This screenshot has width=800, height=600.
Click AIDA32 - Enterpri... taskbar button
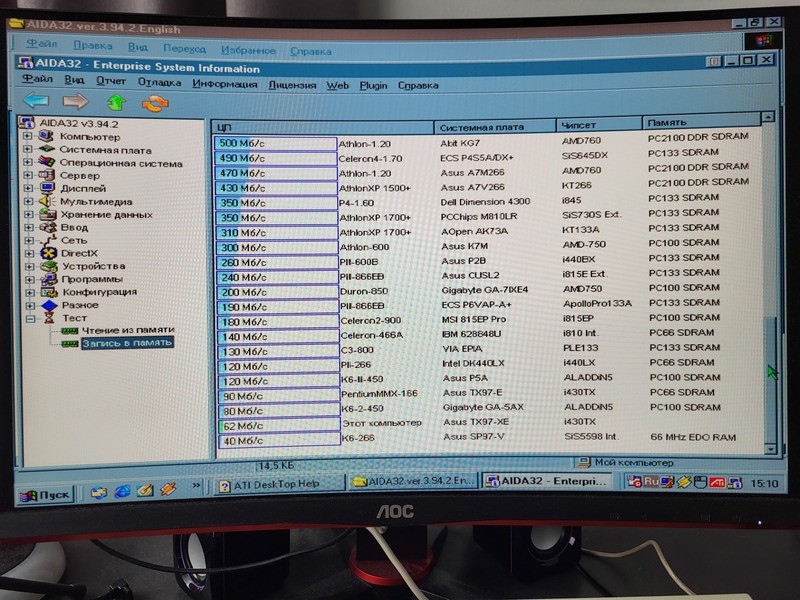(547, 481)
